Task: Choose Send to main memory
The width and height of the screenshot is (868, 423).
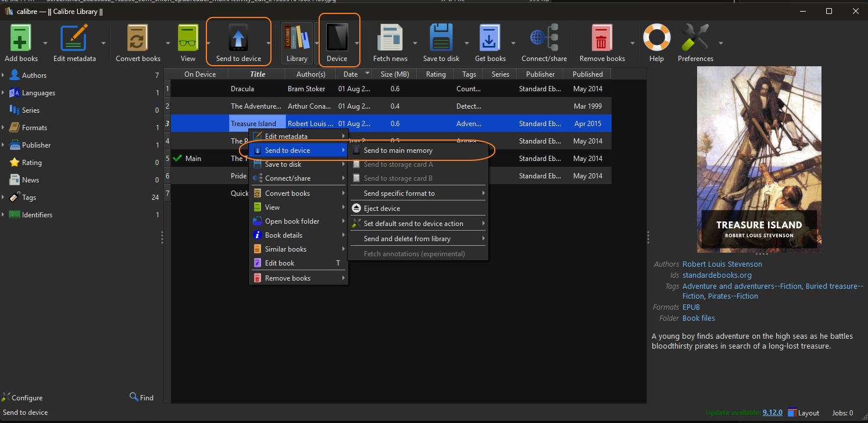Action: tap(417, 150)
